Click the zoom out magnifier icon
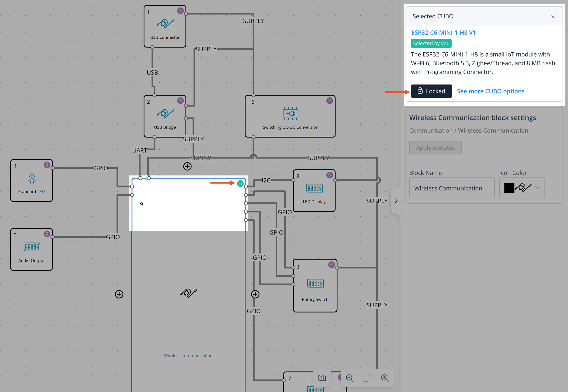The width and height of the screenshot is (568, 392). [349, 378]
